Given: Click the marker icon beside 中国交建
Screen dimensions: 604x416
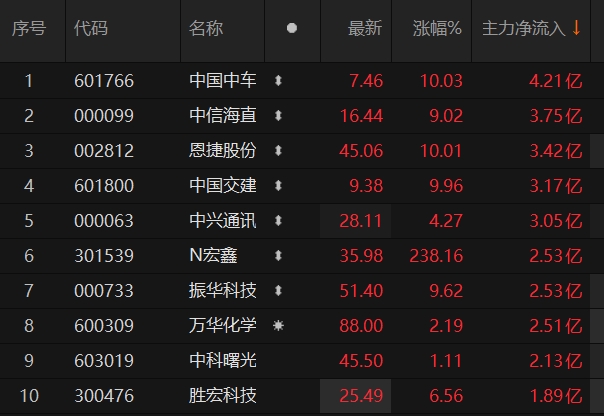Looking at the screenshot, I should pos(279,186).
